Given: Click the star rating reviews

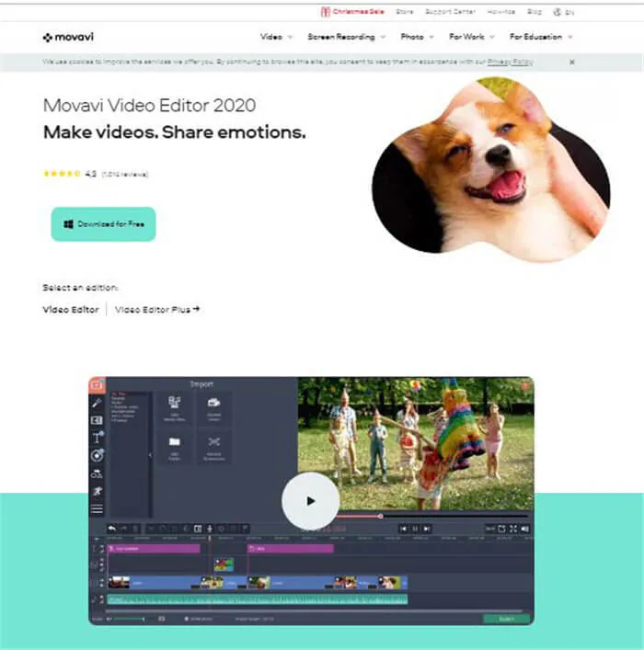Looking at the screenshot, I should pos(96,174).
